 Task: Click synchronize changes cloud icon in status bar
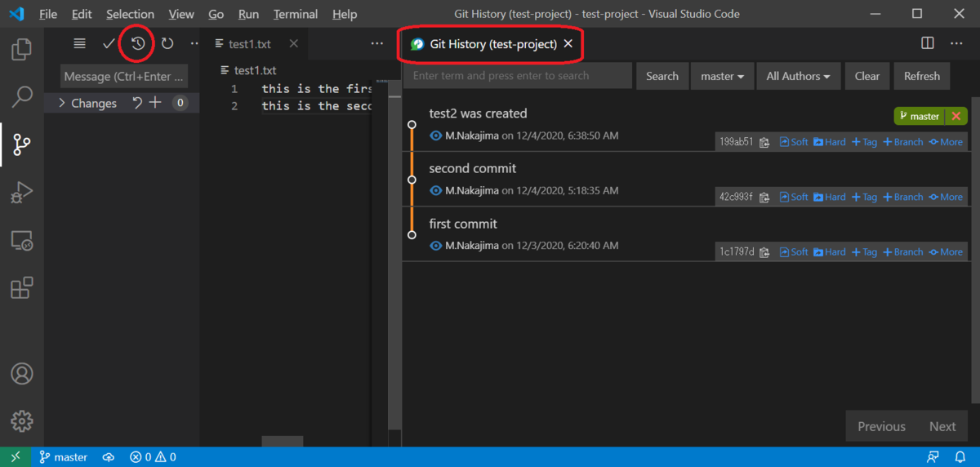click(x=108, y=457)
